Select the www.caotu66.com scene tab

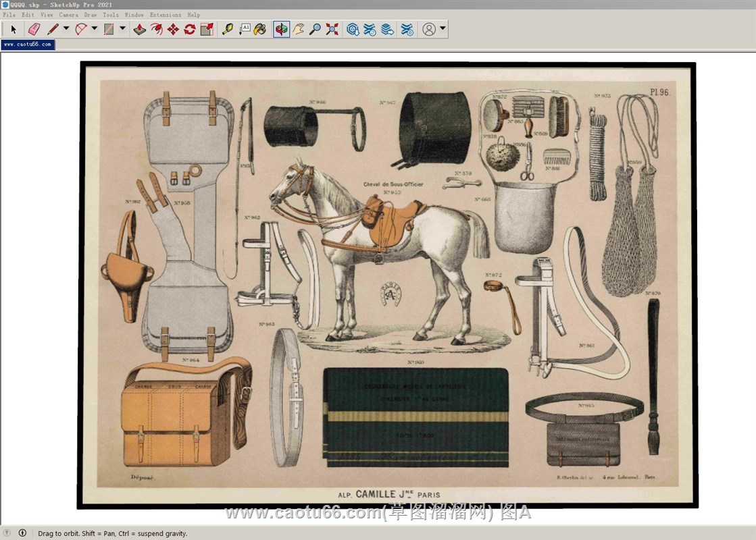coord(28,45)
